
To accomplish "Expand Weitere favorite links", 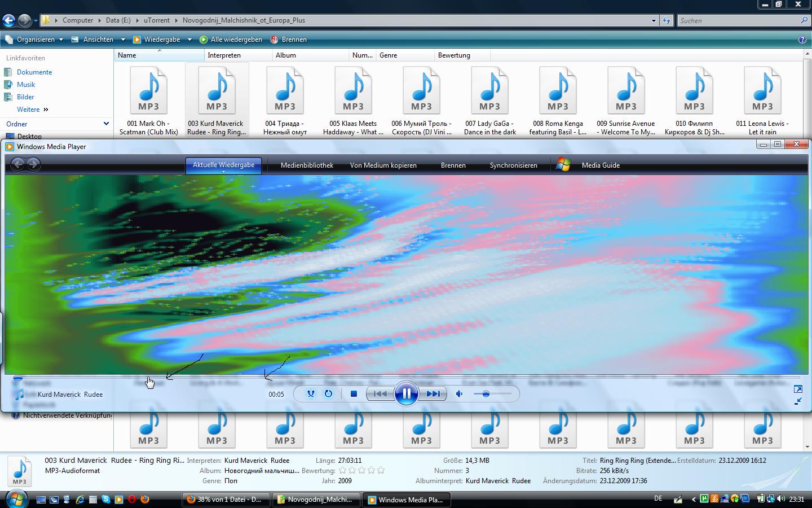I will pyautogui.click(x=32, y=110).
